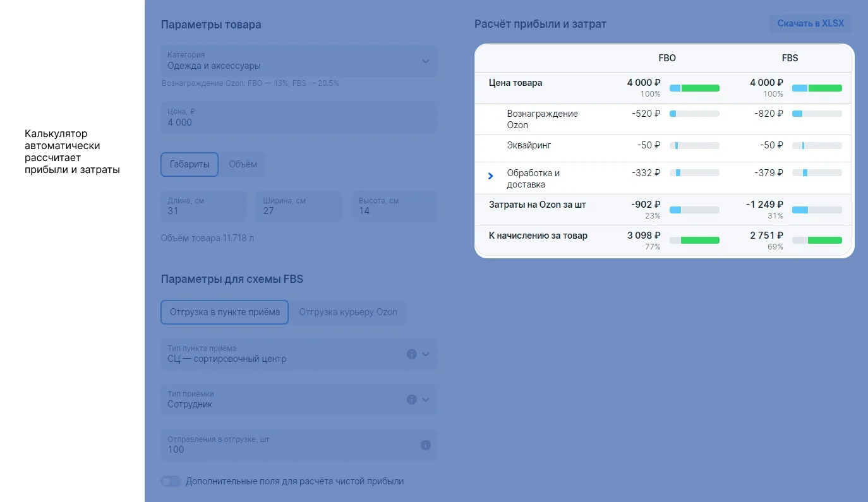868x502 pixels.
Task: Click the Скачать в XLSX button
Action: pos(811,24)
